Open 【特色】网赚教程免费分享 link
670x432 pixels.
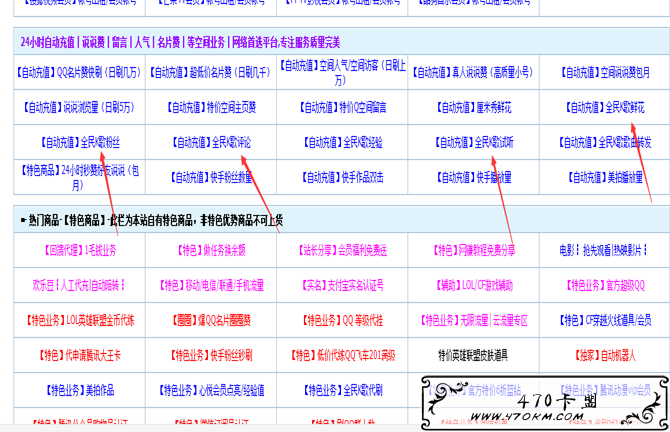[473, 250]
